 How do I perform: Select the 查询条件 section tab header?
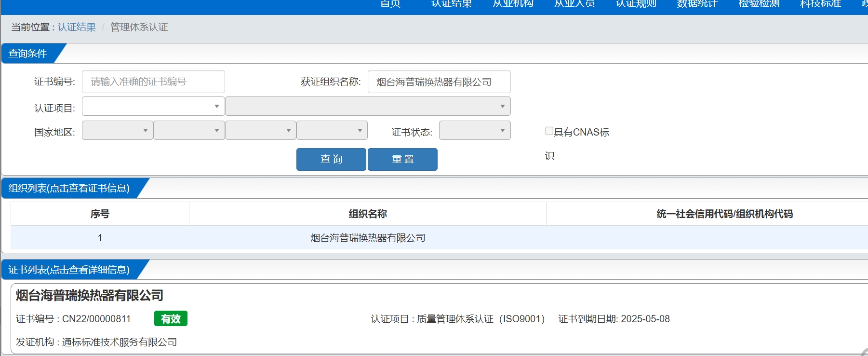point(28,53)
